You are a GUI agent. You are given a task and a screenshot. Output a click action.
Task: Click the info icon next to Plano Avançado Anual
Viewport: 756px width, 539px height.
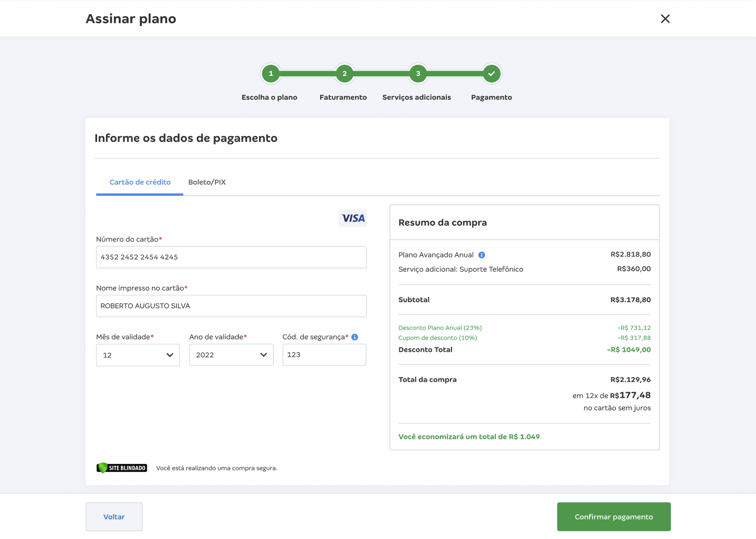click(482, 255)
